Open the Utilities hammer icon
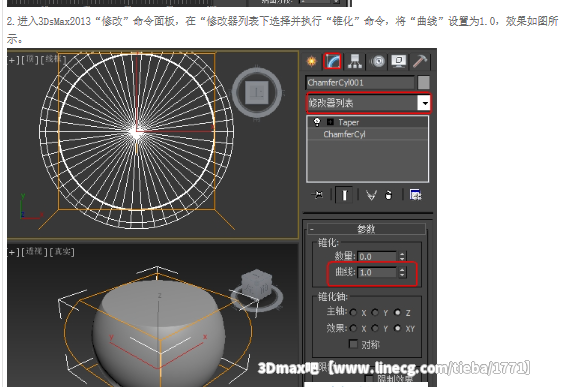 (420, 61)
